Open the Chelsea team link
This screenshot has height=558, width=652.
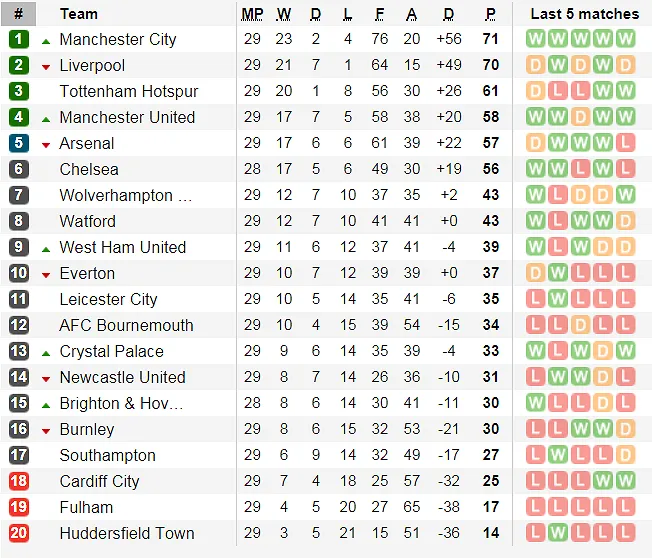pos(89,169)
